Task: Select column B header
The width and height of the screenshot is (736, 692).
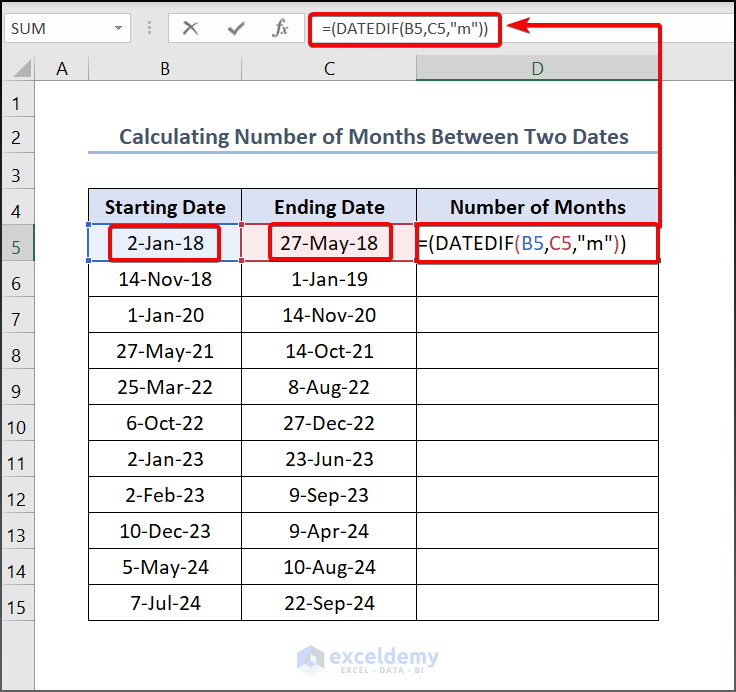Action: coord(165,69)
